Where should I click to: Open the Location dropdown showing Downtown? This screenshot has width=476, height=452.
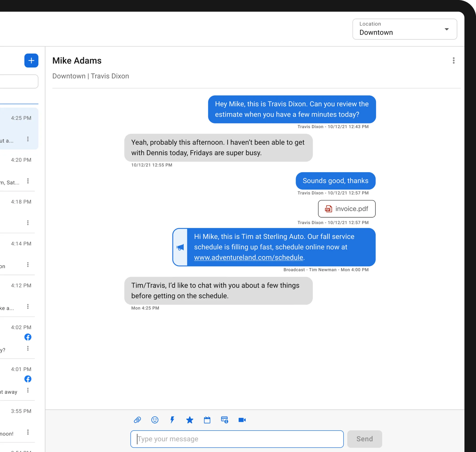pyautogui.click(x=404, y=29)
